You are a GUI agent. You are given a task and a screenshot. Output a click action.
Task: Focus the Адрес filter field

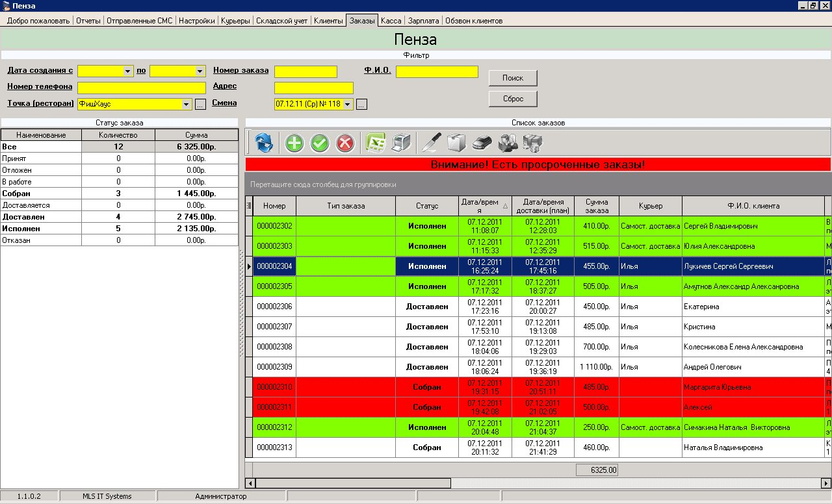coord(314,88)
